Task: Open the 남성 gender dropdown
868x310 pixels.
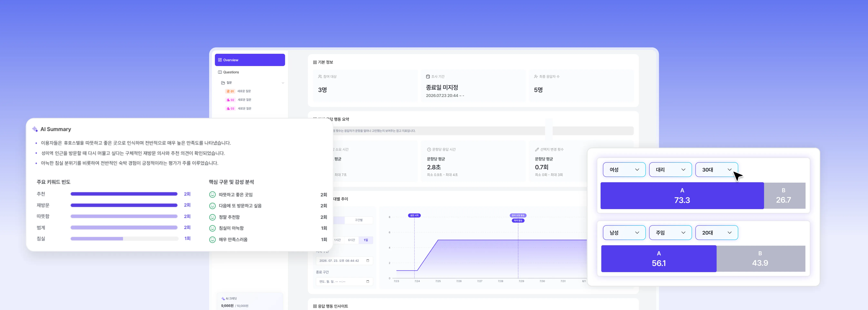Action: coord(624,233)
